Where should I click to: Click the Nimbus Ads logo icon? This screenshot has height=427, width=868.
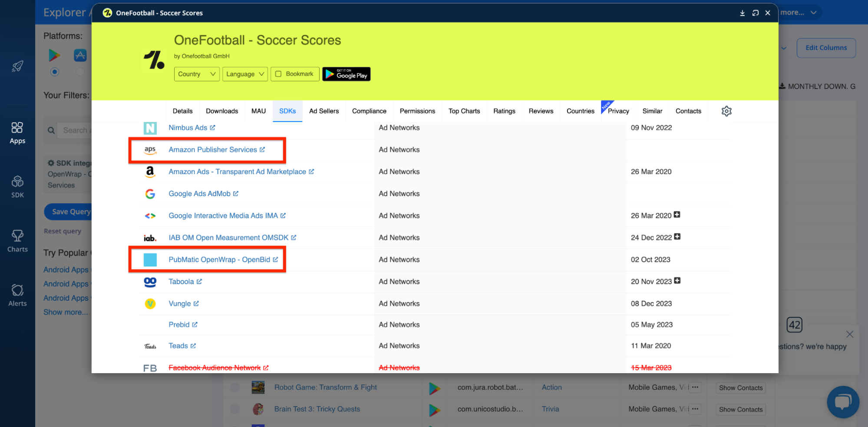point(150,128)
